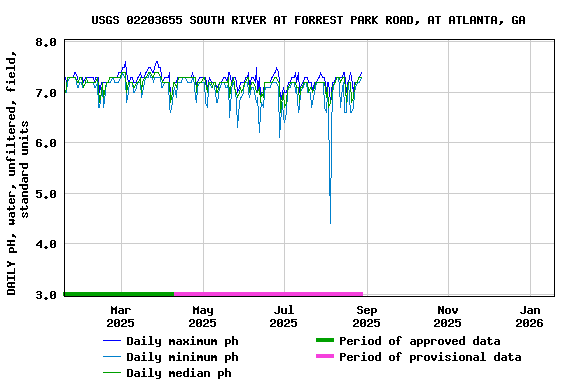Viewport: 576px width, 384px height.
Task: Click legend text 'Period of approved data'
Action: (420, 341)
